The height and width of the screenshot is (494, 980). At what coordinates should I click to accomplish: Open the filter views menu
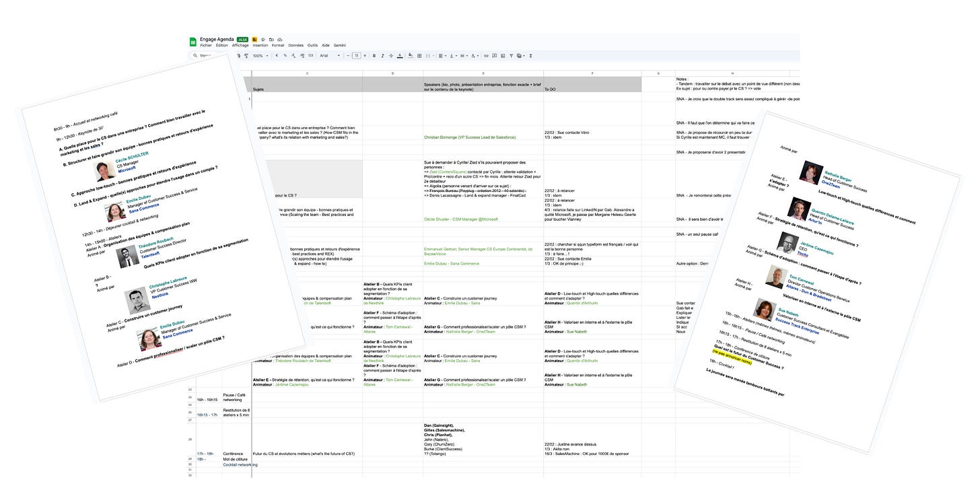(520, 55)
